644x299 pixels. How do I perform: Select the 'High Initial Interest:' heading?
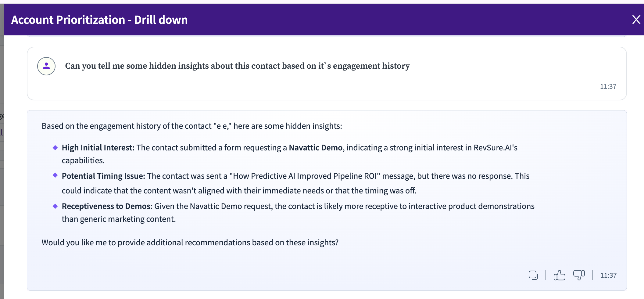(x=98, y=148)
